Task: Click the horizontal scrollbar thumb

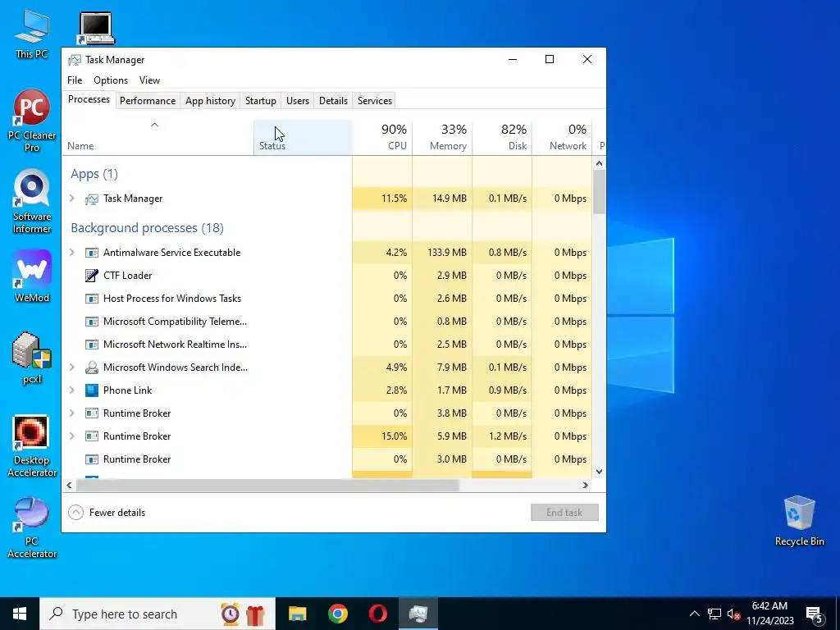Action: coord(267,485)
